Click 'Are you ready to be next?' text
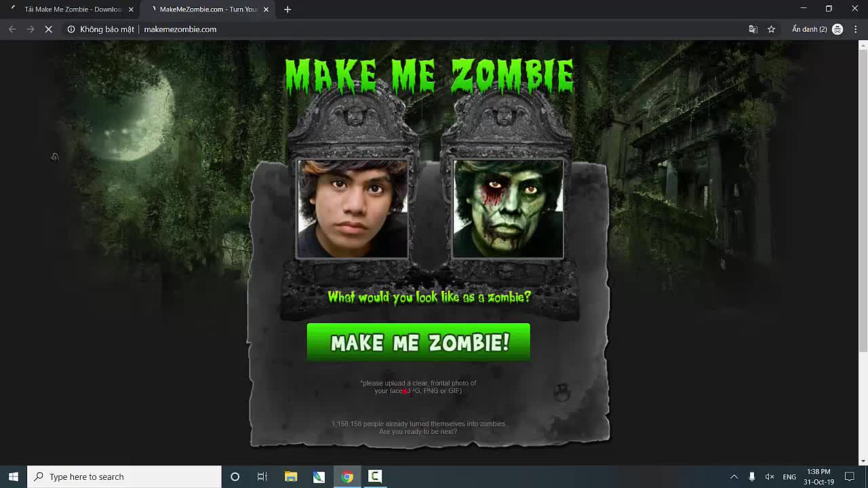Viewport: 868px width, 488px height. [418, 432]
